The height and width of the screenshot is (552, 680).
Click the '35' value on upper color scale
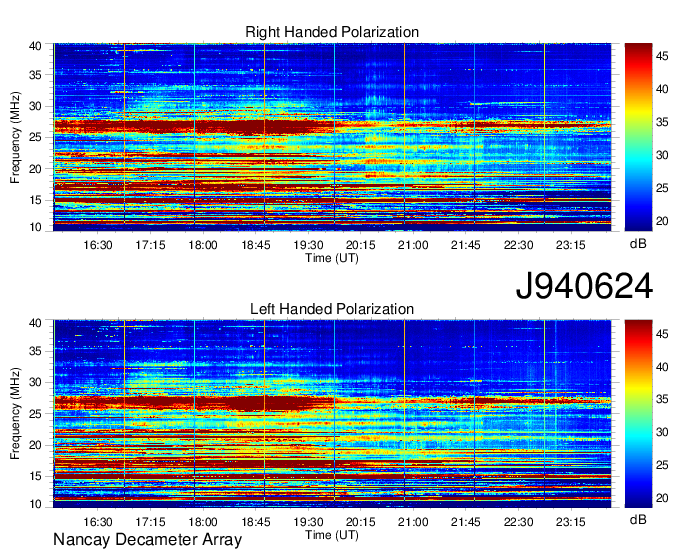662,122
